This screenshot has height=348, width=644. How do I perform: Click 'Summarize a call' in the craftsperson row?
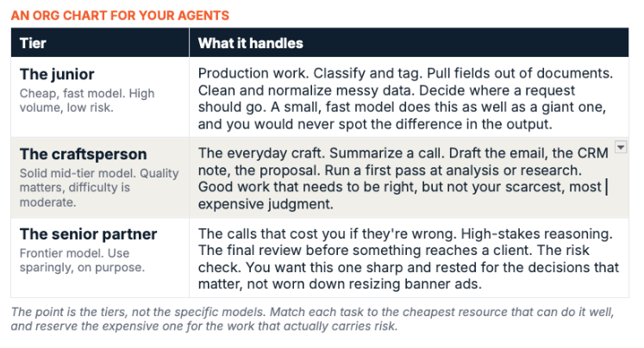[387, 153]
